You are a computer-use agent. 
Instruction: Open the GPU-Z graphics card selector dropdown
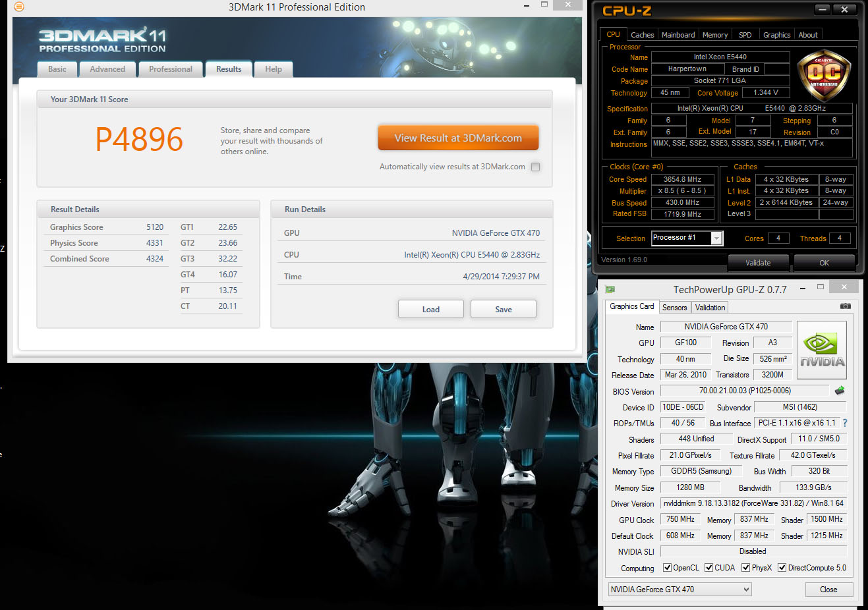tap(680, 590)
